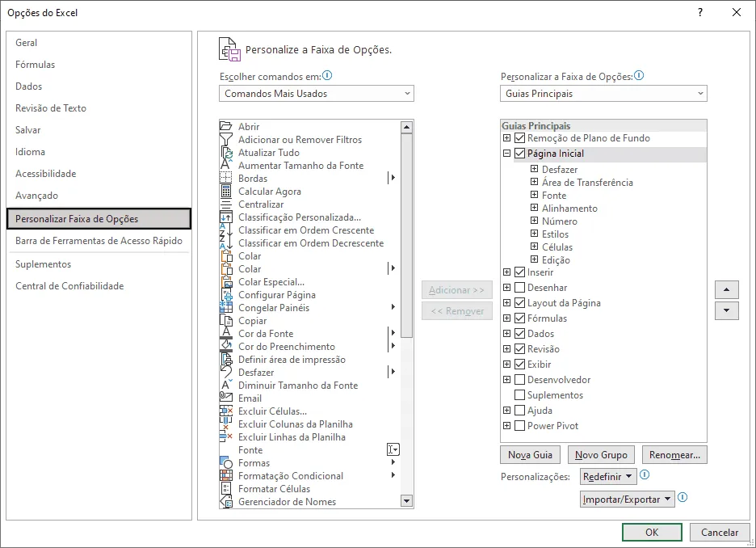Select the Calcular Agora calculator icon
The image size is (756, 548).
click(x=226, y=191)
